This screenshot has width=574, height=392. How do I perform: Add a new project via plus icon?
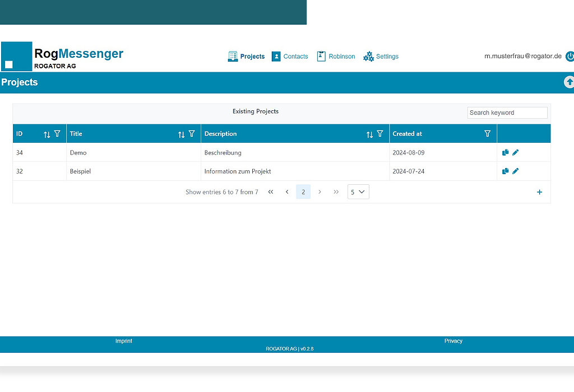tap(539, 192)
